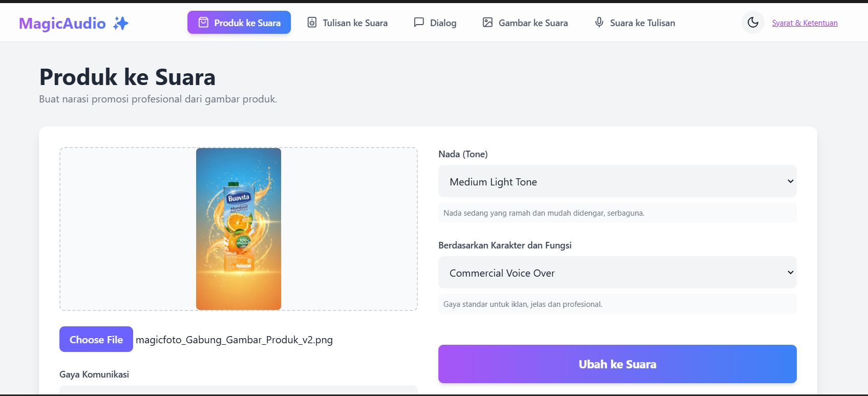The height and width of the screenshot is (396, 868).
Task: Click the Ubah ke Suara button
Action: pos(617,364)
